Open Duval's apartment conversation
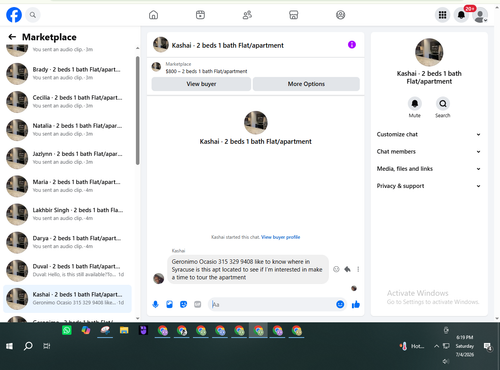Screen dimensions: 500x370 click(x=68, y=270)
